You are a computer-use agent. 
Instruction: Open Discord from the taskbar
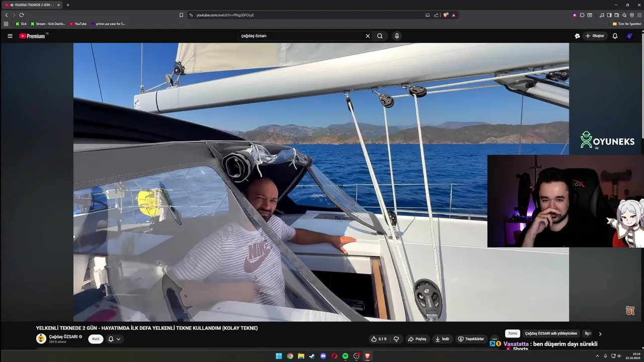[323, 356]
